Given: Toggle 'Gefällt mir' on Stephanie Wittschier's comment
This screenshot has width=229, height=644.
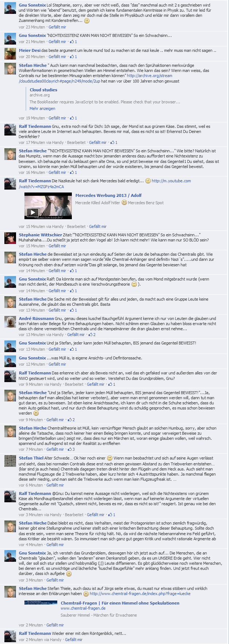Looking at the screenshot, I should (57, 246).
